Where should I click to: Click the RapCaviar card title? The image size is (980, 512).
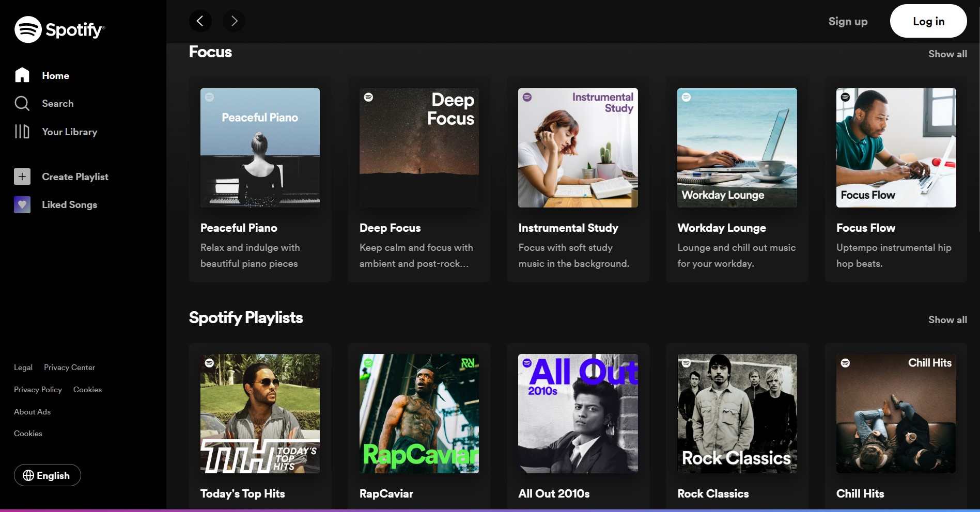pyautogui.click(x=386, y=493)
